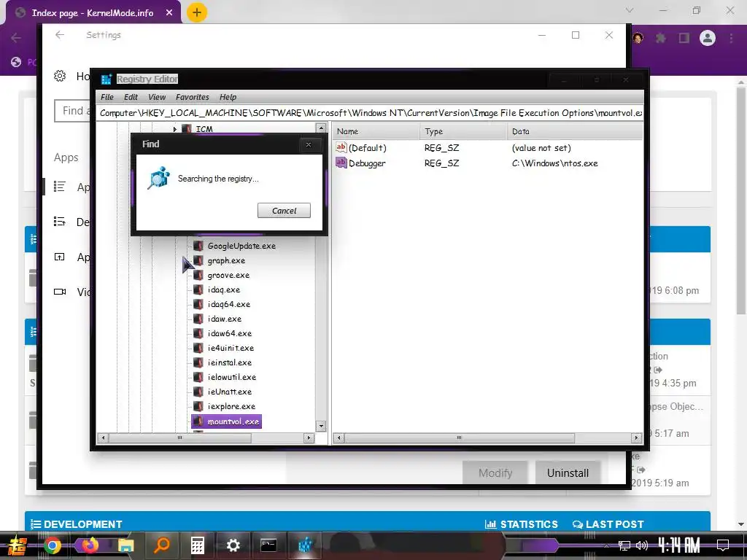Select the idaw.exe key
Viewport: 747px width, 560px height.
(225, 319)
